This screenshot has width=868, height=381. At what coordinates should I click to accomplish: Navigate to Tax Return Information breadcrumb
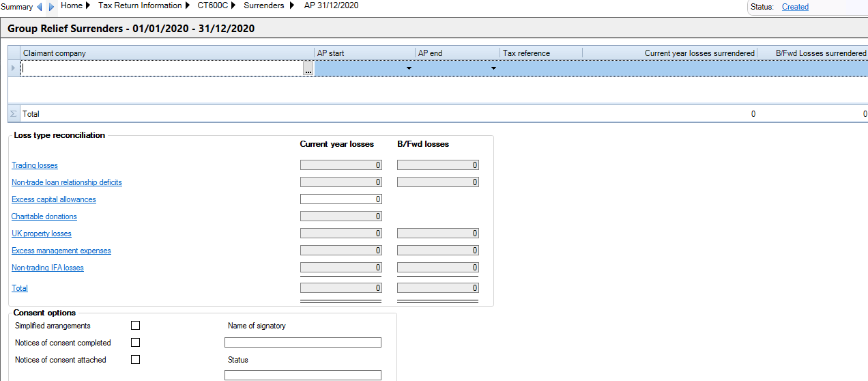[x=140, y=5]
